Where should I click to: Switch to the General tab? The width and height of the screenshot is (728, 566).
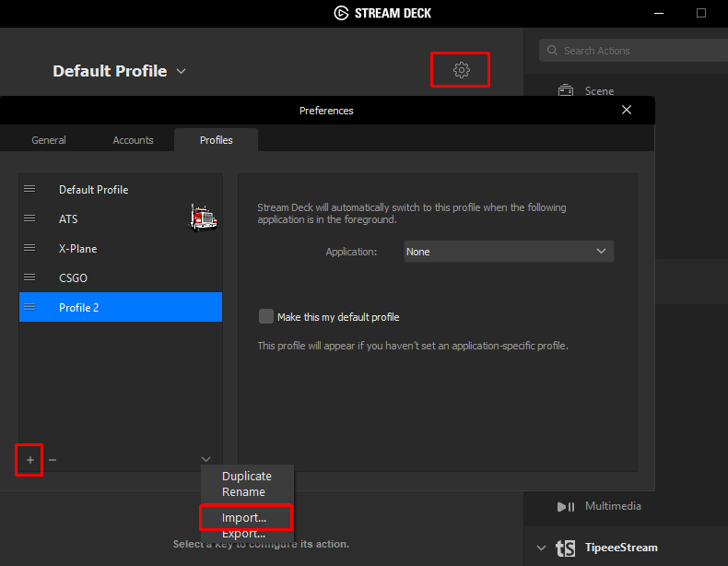49,140
